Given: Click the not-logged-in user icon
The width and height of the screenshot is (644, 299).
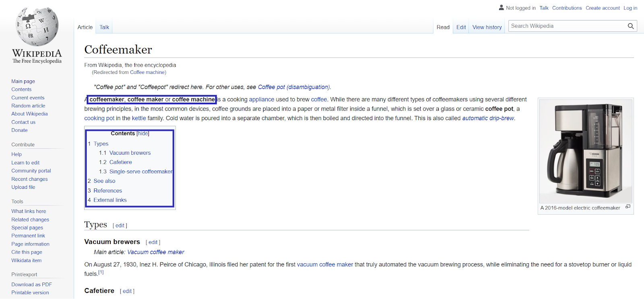Looking at the screenshot, I should 501,8.
